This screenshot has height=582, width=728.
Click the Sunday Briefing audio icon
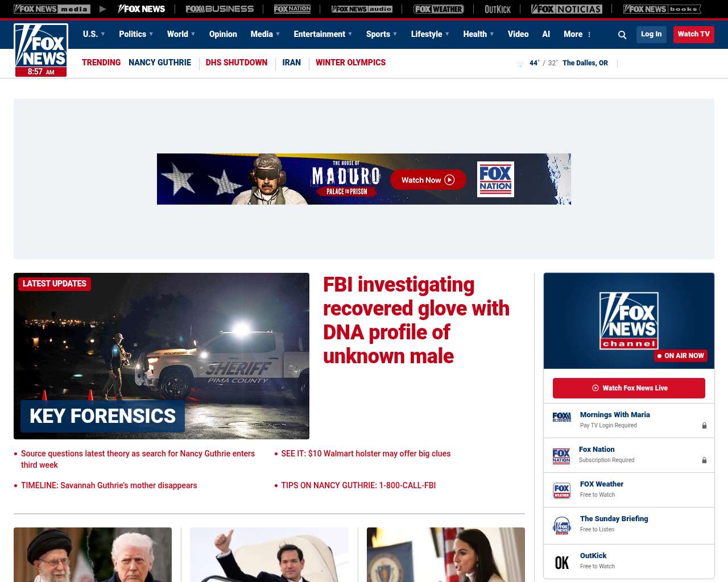562,526
